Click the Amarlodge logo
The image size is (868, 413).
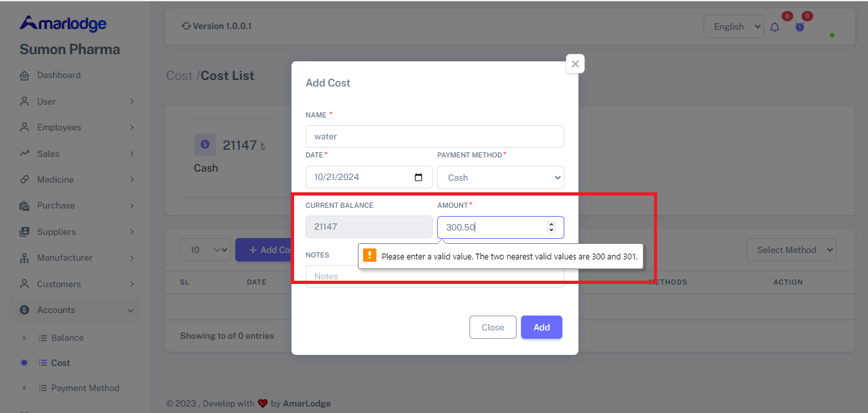click(x=63, y=24)
